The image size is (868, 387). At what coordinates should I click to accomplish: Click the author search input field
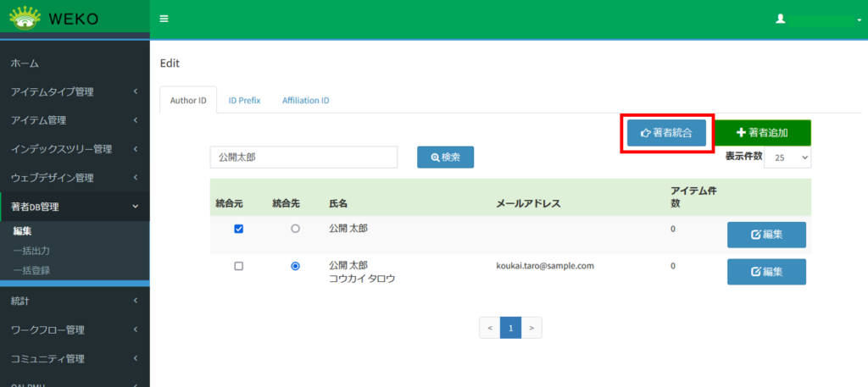coord(303,158)
